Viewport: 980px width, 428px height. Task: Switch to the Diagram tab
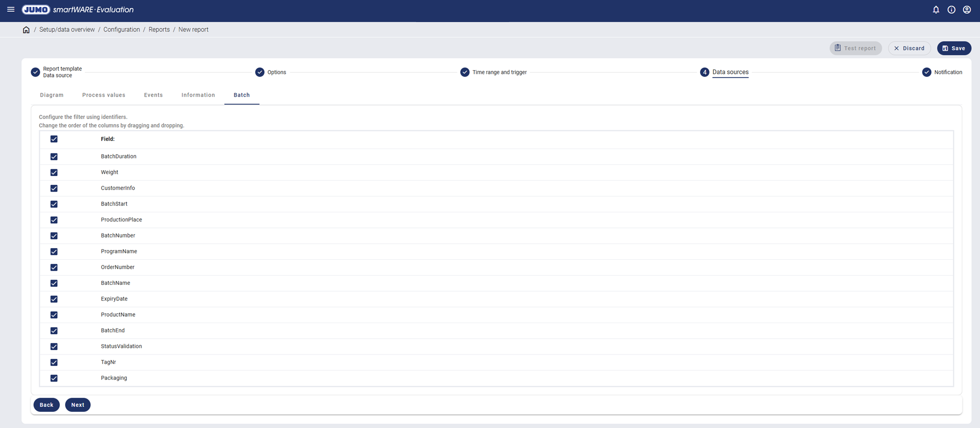point(51,95)
